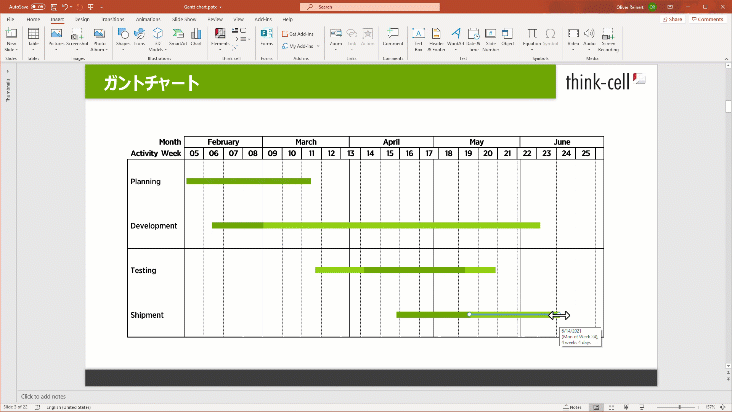Open the View tab

(x=239, y=19)
